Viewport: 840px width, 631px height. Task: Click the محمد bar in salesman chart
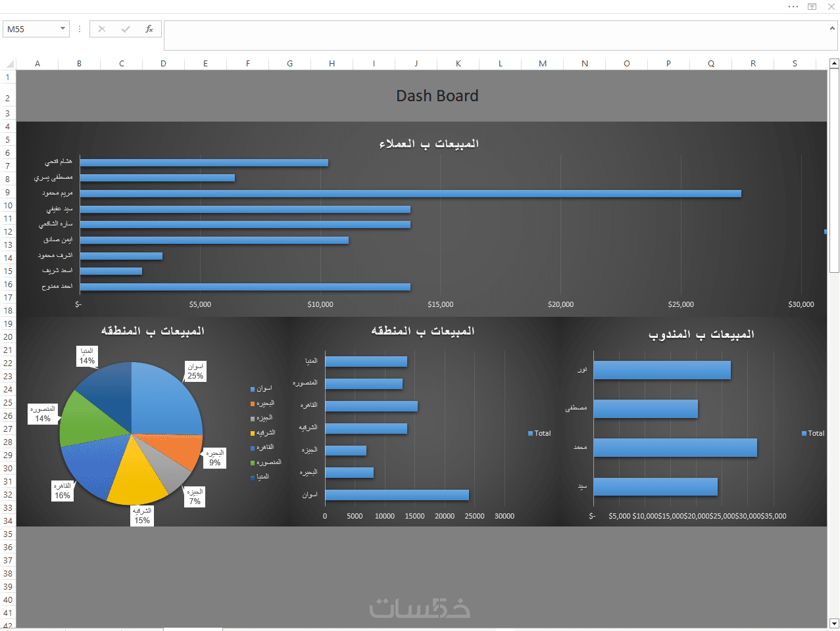(x=676, y=448)
